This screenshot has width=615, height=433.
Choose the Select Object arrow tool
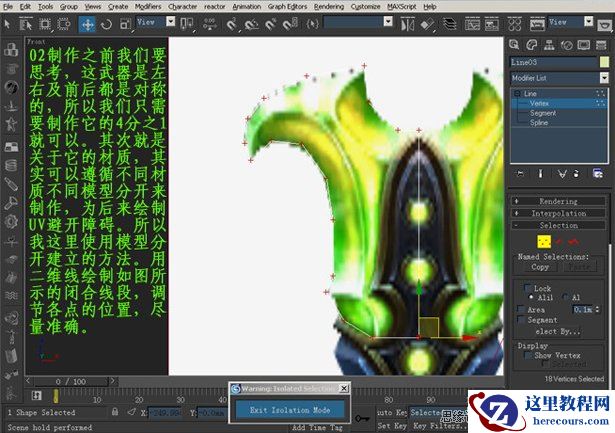point(7,24)
